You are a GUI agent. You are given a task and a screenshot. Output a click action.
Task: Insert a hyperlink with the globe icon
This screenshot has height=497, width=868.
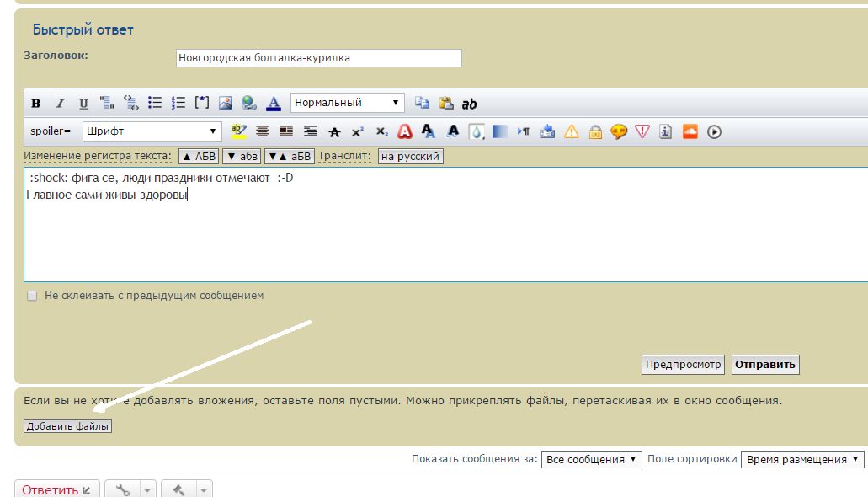click(x=248, y=104)
